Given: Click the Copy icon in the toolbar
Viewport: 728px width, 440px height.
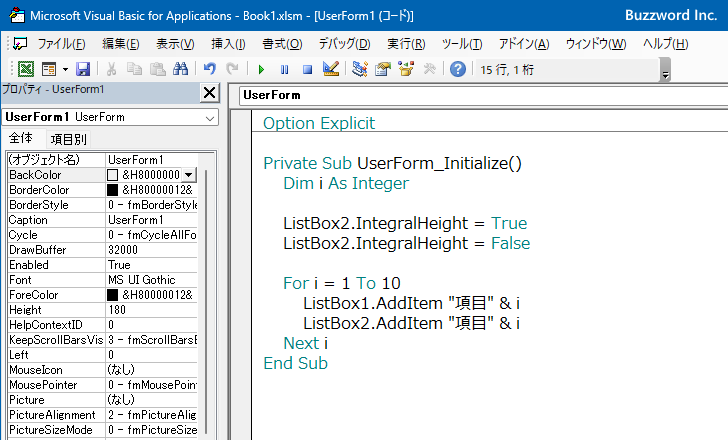Looking at the screenshot, I should point(135,69).
